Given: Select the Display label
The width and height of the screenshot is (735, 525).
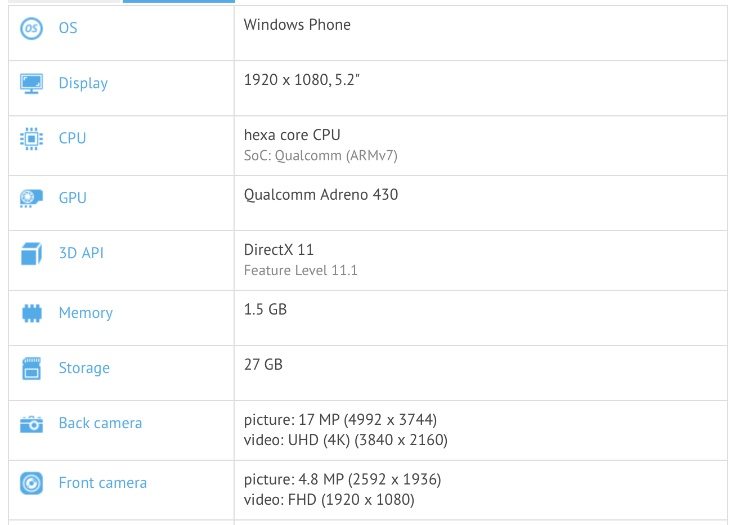Looking at the screenshot, I should pos(83,83).
